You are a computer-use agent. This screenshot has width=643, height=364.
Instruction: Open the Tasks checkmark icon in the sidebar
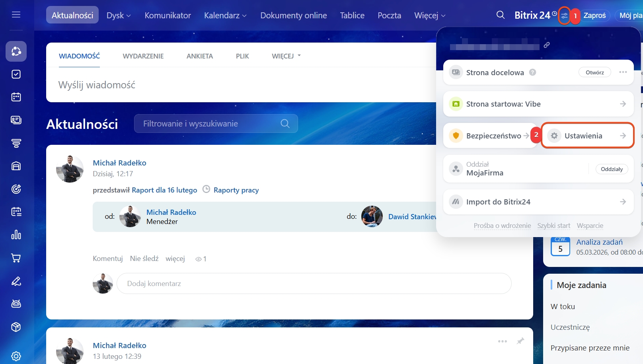click(16, 74)
